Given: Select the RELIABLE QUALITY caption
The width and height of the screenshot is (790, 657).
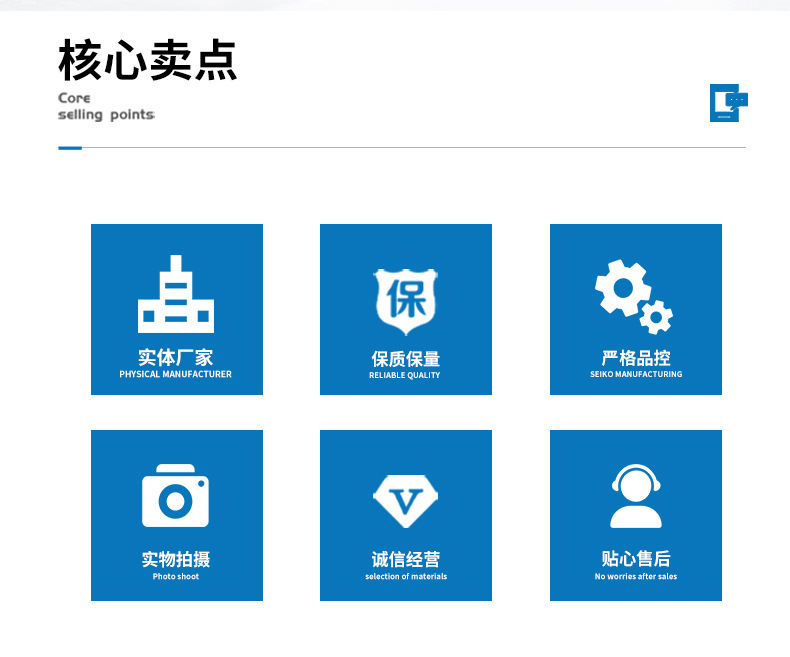Looking at the screenshot, I should tap(405, 375).
